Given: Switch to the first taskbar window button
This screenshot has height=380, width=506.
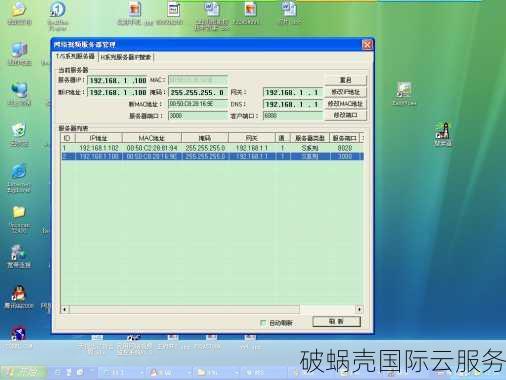Looking at the screenshot, I should pos(122,372).
